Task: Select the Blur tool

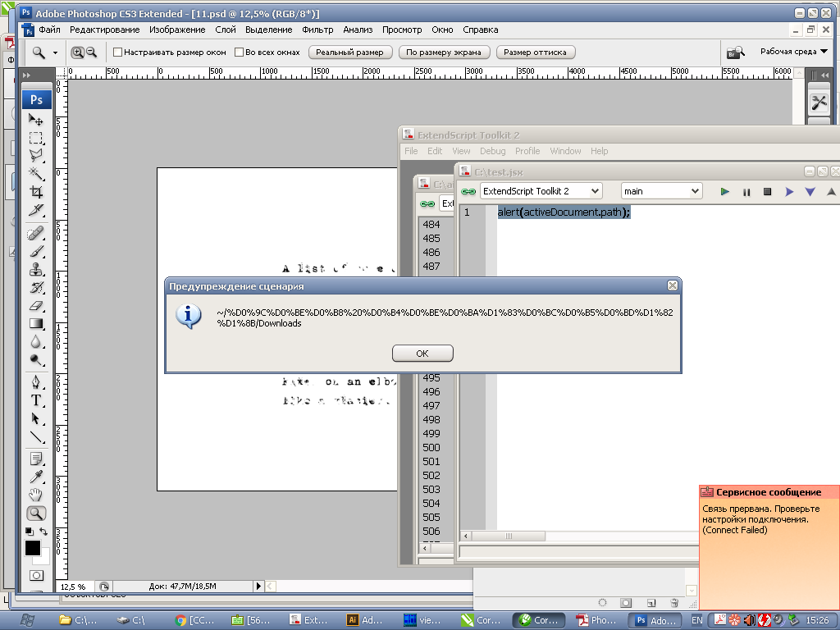Action: pyautogui.click(x=36, y=342)
